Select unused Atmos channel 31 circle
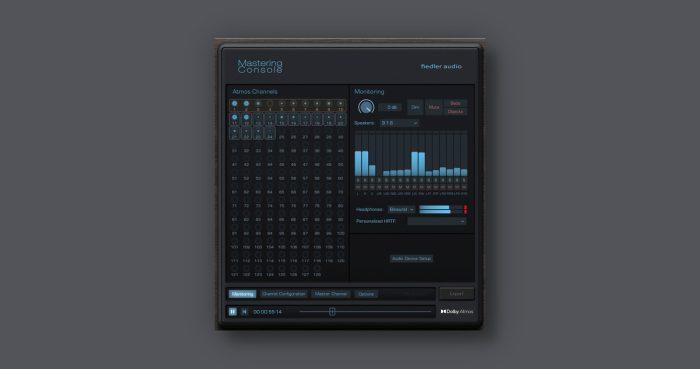700x369 pixels. coord(234,145)
